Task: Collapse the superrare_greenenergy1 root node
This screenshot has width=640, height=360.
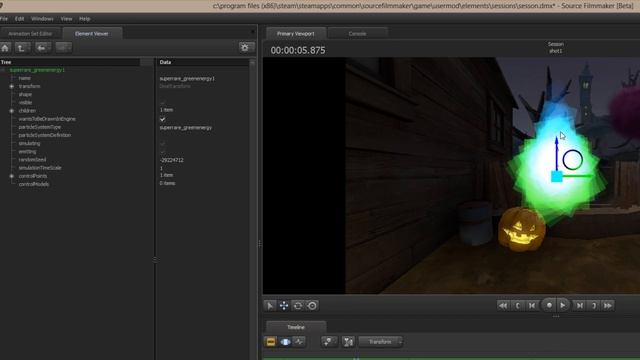Action: 3,70
